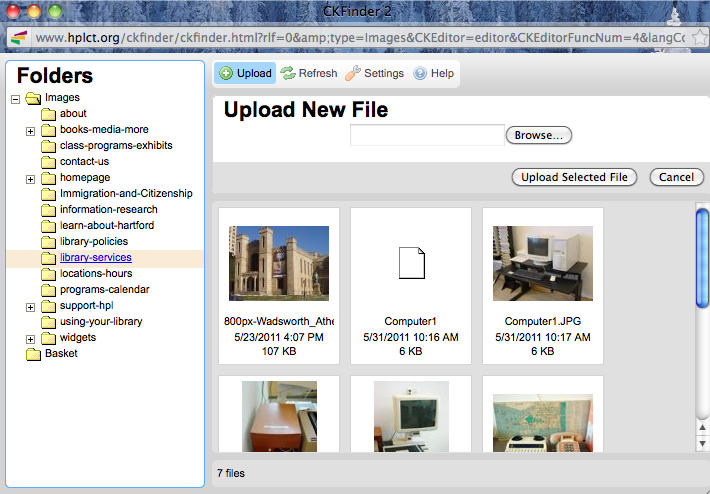Screen dimensions: 710x494
Task: Expand the support-hpl folder
Action: coord(30,308)
